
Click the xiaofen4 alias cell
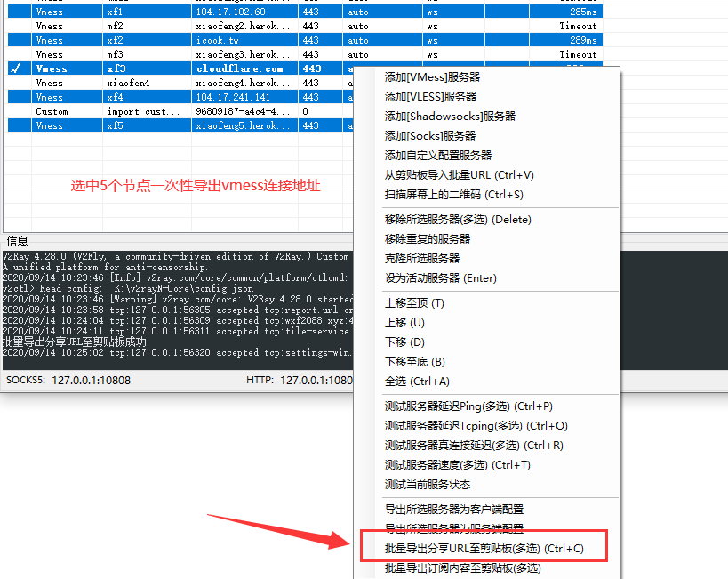coord(128,84)
